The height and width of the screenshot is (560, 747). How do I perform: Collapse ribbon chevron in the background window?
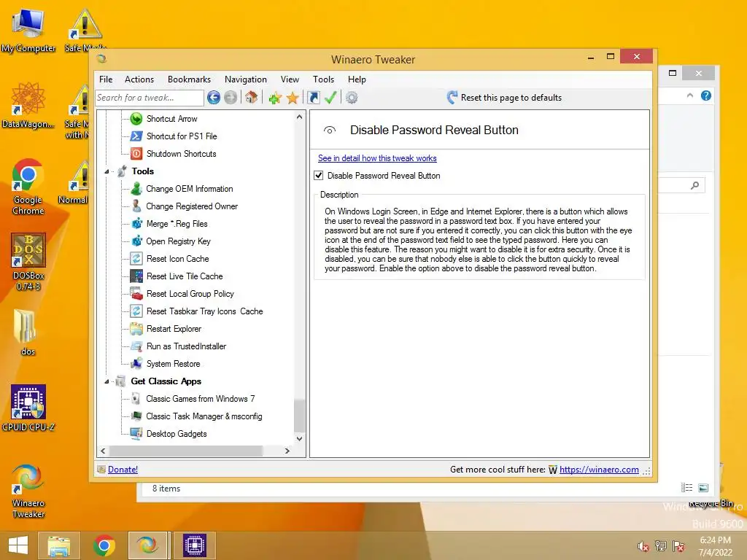[690, 96]
